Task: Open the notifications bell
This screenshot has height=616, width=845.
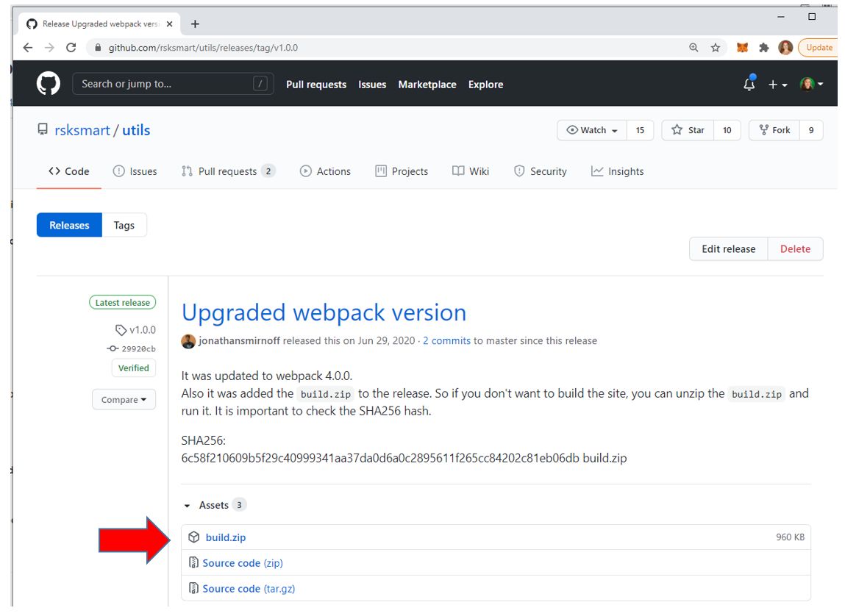Action: click(x=749, y=84)
